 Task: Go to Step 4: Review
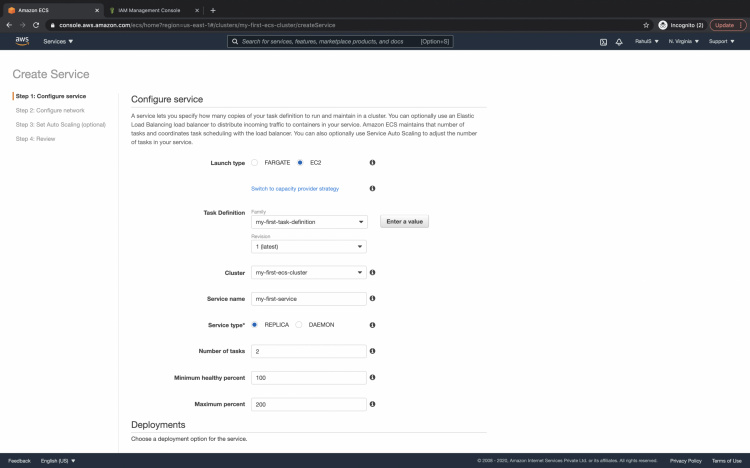point(35,139)
